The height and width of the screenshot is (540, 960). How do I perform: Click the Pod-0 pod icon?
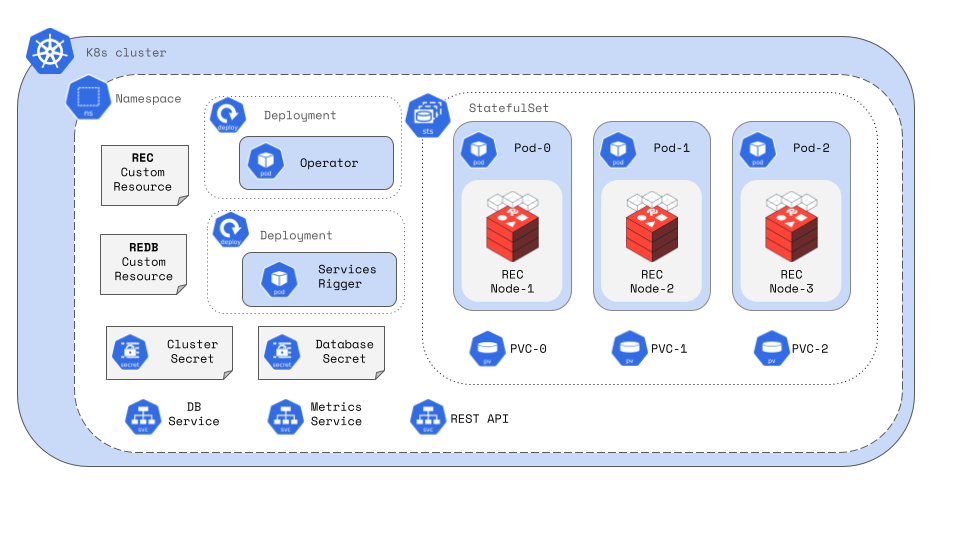tap(480, 149)
